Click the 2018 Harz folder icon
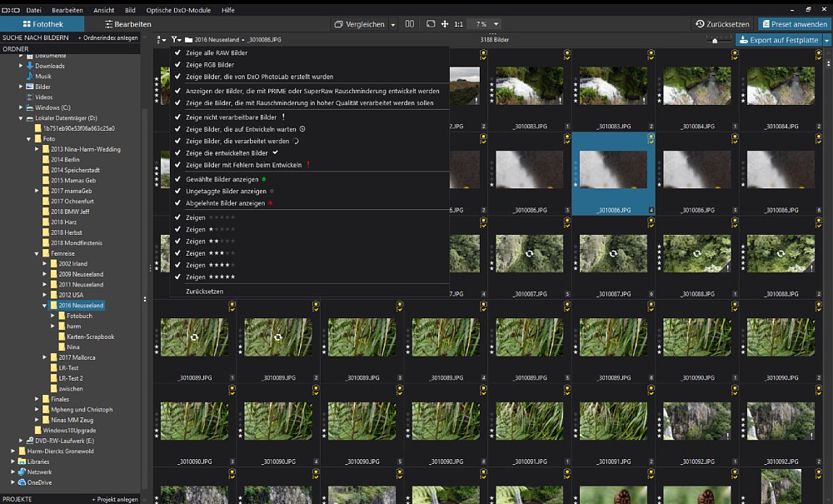833x504 pixels. 46,222
